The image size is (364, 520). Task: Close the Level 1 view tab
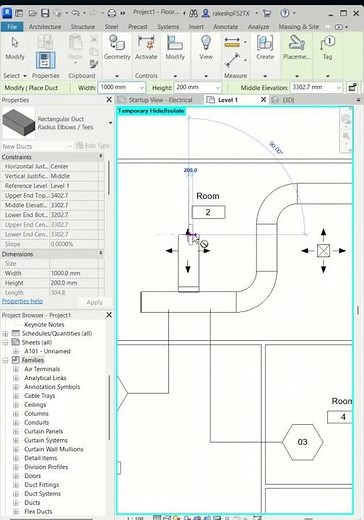coord(263,100)
